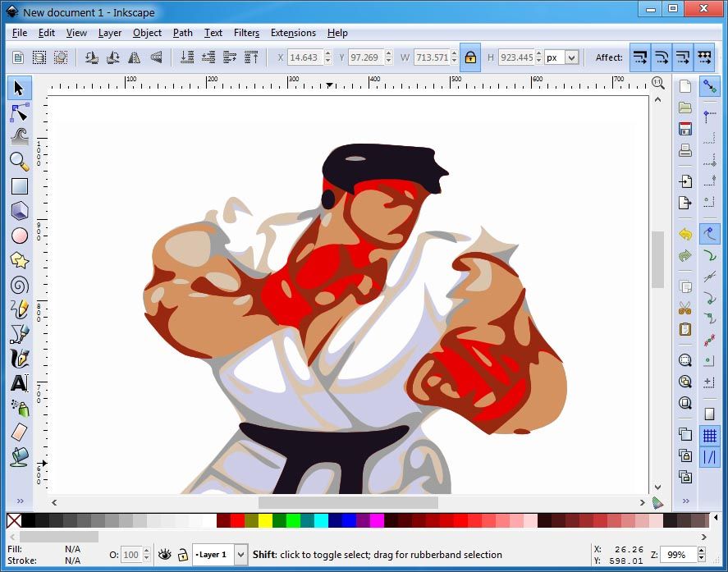The height and width of the screenshot is (572, 728).
Task: Click the Redo green arrow icon
Action: tap(685, 255)
